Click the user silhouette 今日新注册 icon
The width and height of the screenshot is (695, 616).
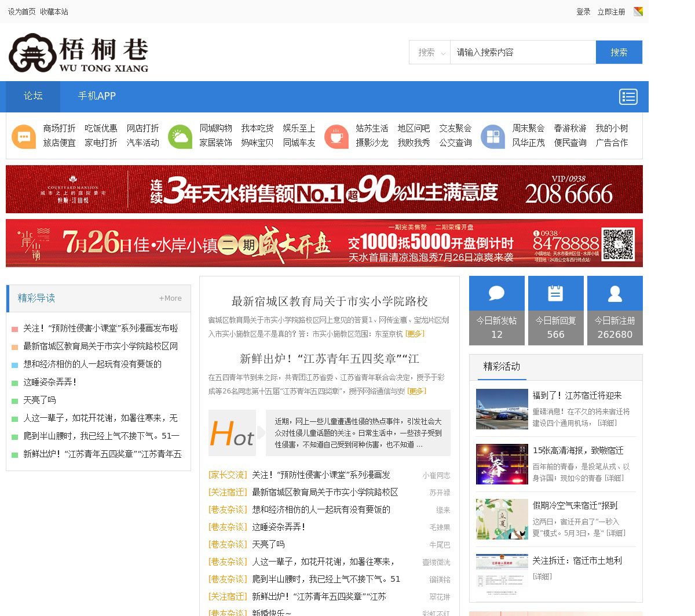pyautogui.click(x=614, y=294)
